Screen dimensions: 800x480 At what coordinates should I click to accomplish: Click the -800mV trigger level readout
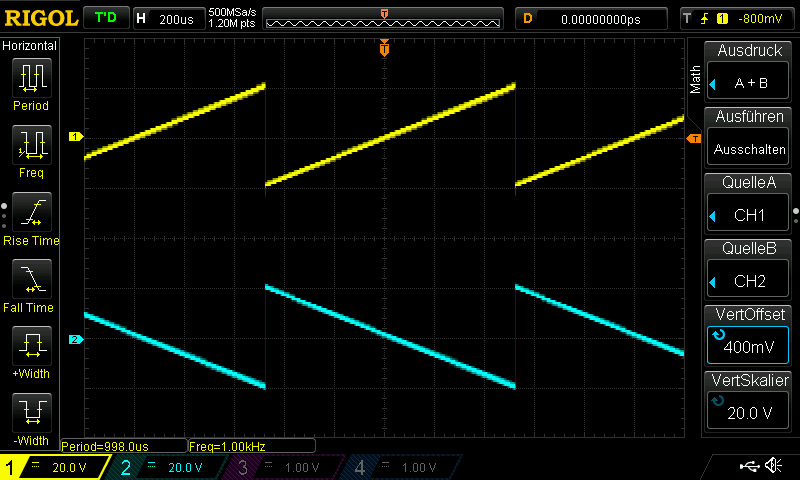[x=760, y=19]
